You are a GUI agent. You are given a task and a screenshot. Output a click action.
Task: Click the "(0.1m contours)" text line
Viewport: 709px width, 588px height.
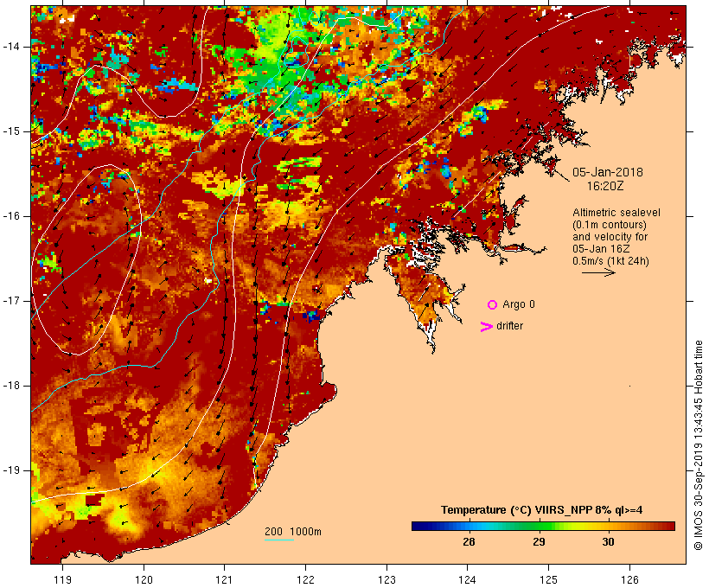tap(609, 225)
